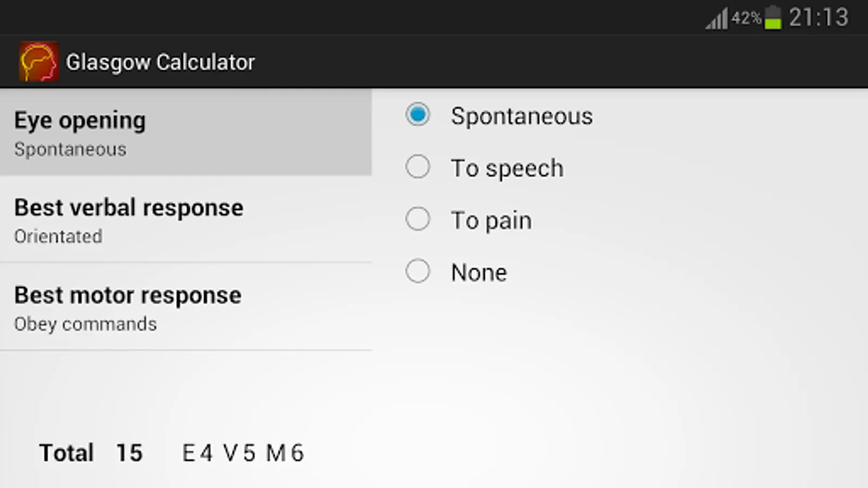Click the Orientated value under verbal response
The width and height of the screenshot is (868, 488).
pos(58,236)
